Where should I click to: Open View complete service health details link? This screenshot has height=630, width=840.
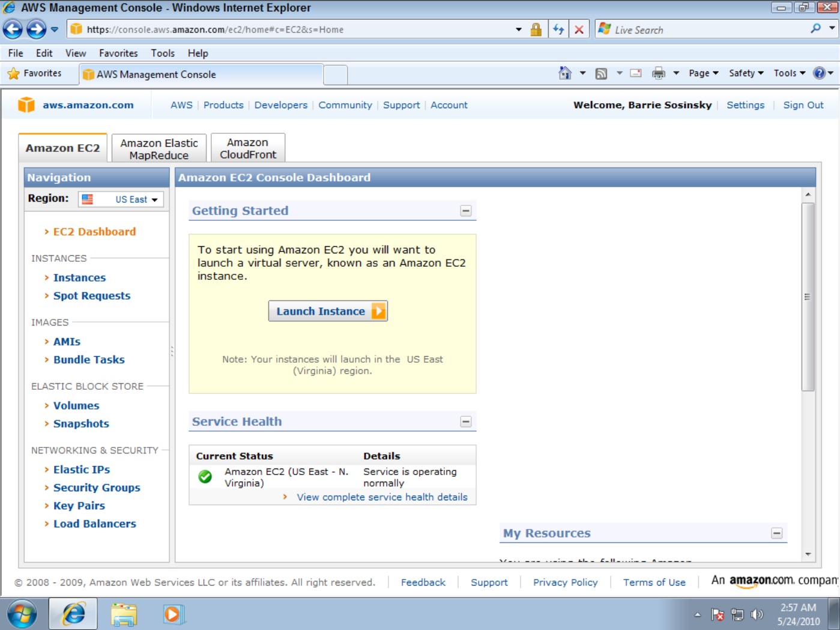tap(382, 497)
